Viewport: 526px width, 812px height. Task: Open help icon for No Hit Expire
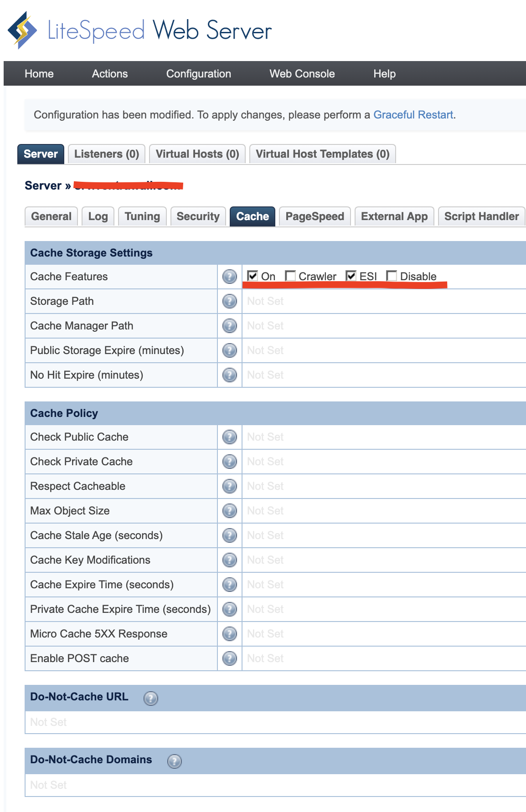click(x=230, y=375)
